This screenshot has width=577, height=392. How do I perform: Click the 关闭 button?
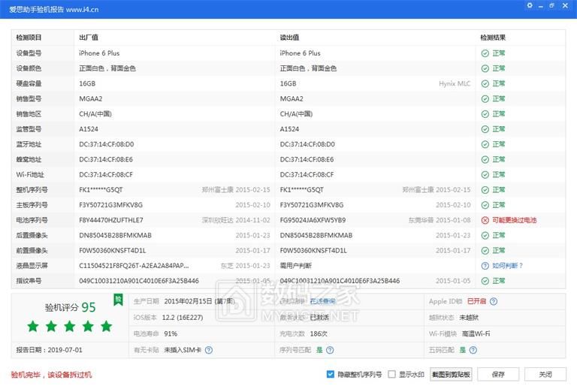545,374
